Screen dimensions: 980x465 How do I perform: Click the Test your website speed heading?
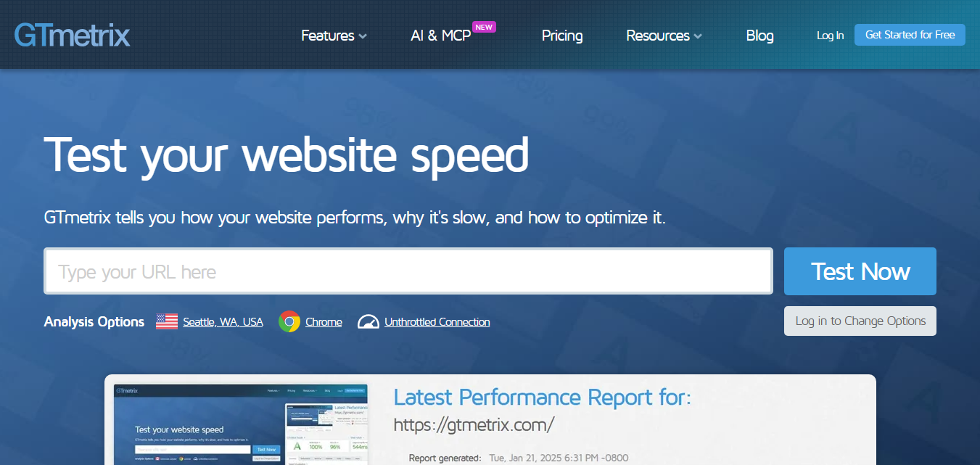[x=287, y=155]
